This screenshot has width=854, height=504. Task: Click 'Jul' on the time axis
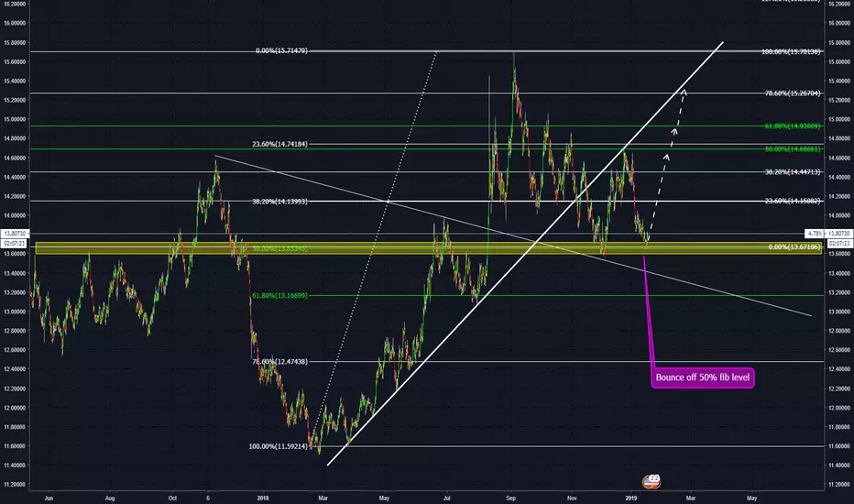[x=447, y=498]
